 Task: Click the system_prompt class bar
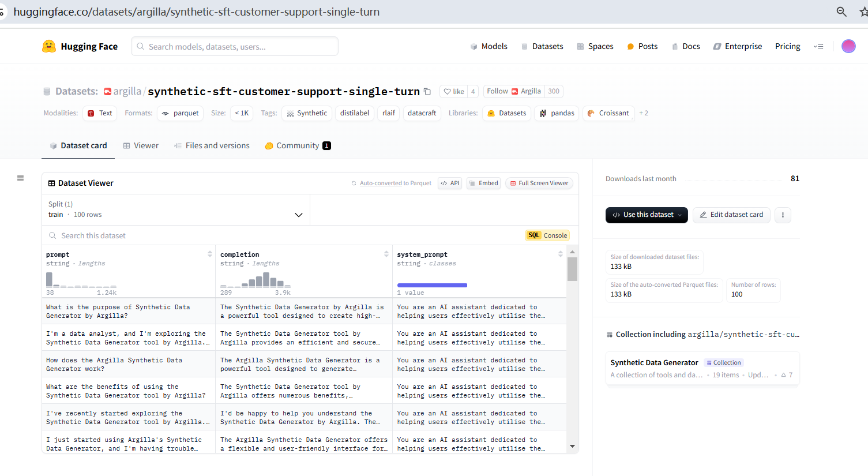[432, 285]
